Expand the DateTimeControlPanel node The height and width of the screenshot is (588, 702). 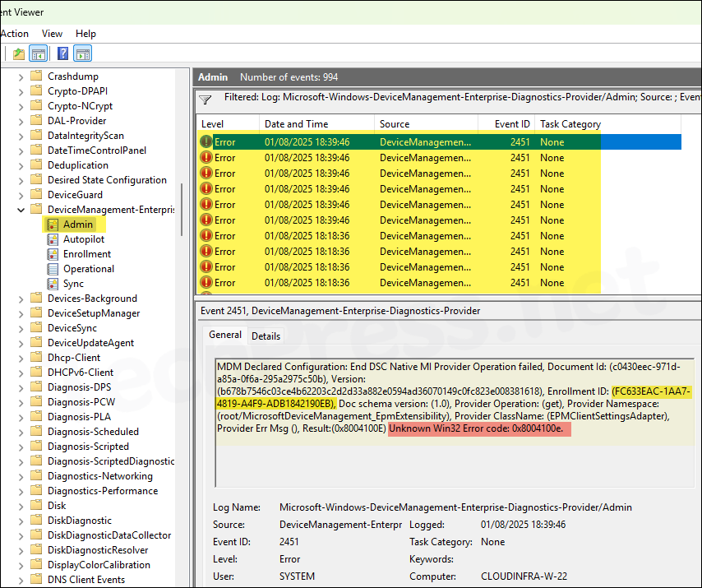point(21,151)
